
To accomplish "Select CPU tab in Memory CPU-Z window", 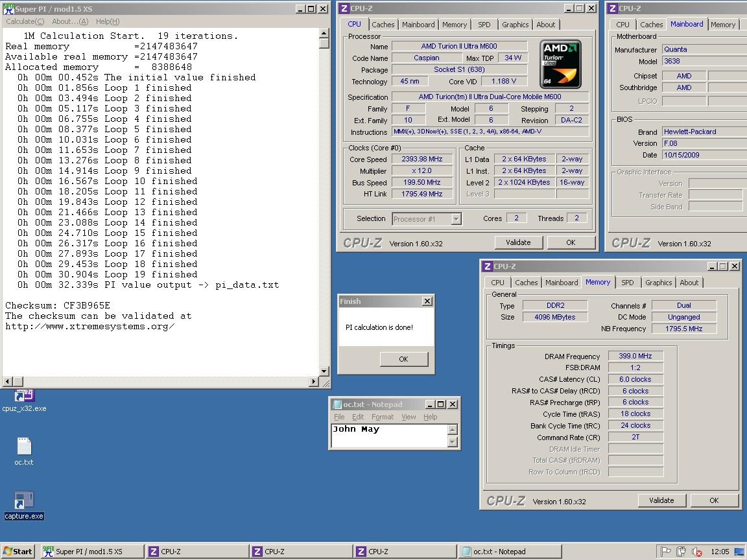I will tap(497, 283).
